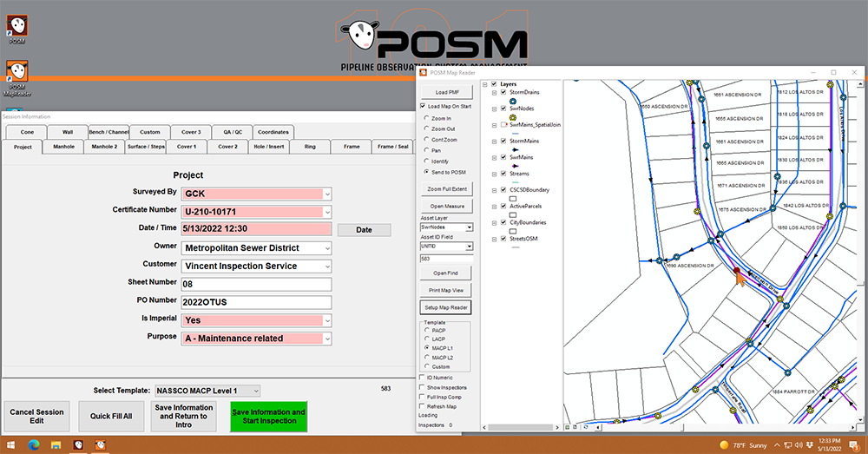This screenshot has height=454, width=868.
Task: Click the Streams teal line symbol
Action: click(515, 182)
